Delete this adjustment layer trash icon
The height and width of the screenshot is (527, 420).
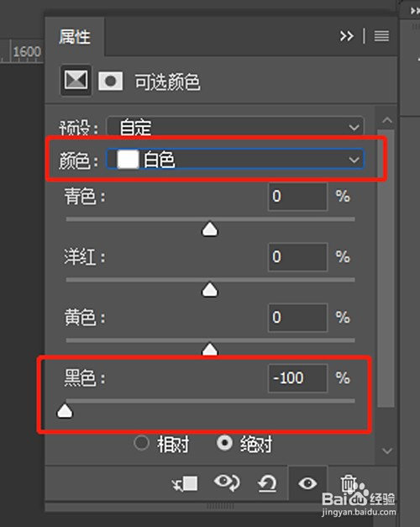pyautogui.click(x=349, y=483)
